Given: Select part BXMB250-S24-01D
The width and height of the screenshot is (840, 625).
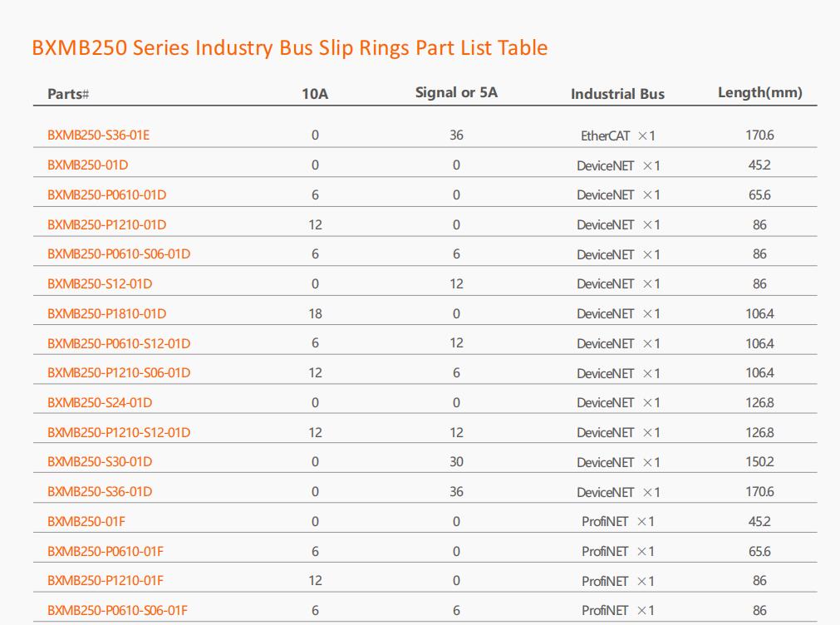Looking at the screenshot, I should 100,402.
